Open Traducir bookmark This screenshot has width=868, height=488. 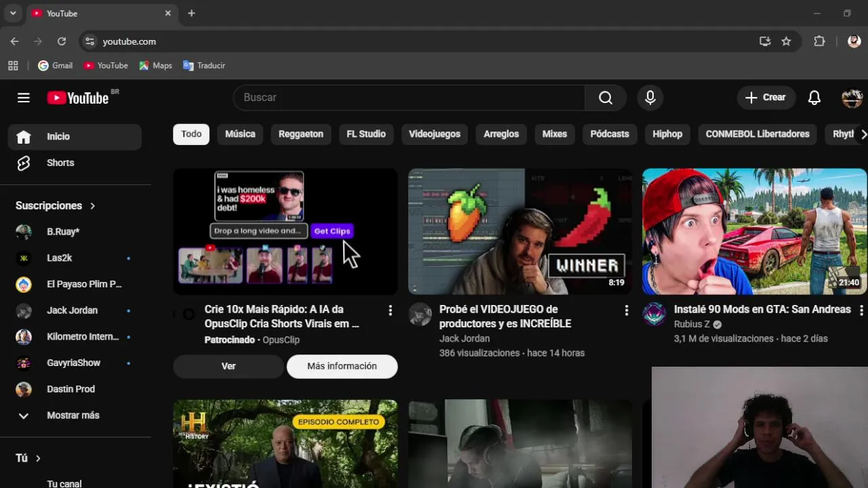click(x=204, y=66)
